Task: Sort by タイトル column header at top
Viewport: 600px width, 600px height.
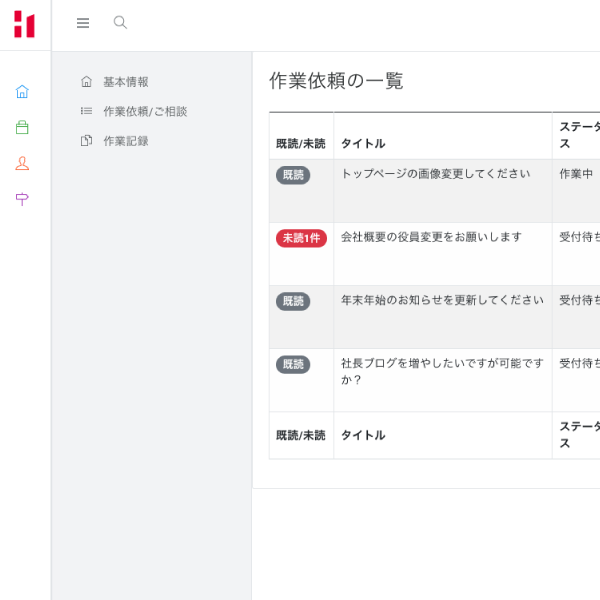Action: point(363,143)
